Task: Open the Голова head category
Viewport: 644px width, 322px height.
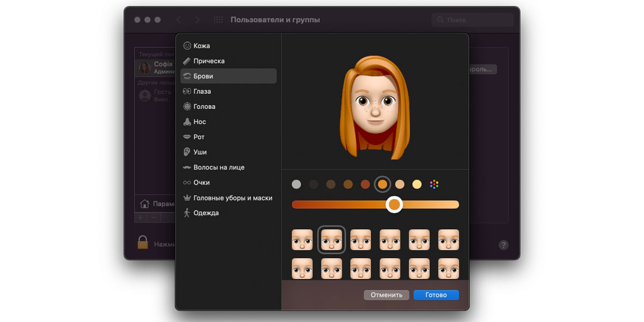Action: tap(229, 106)
